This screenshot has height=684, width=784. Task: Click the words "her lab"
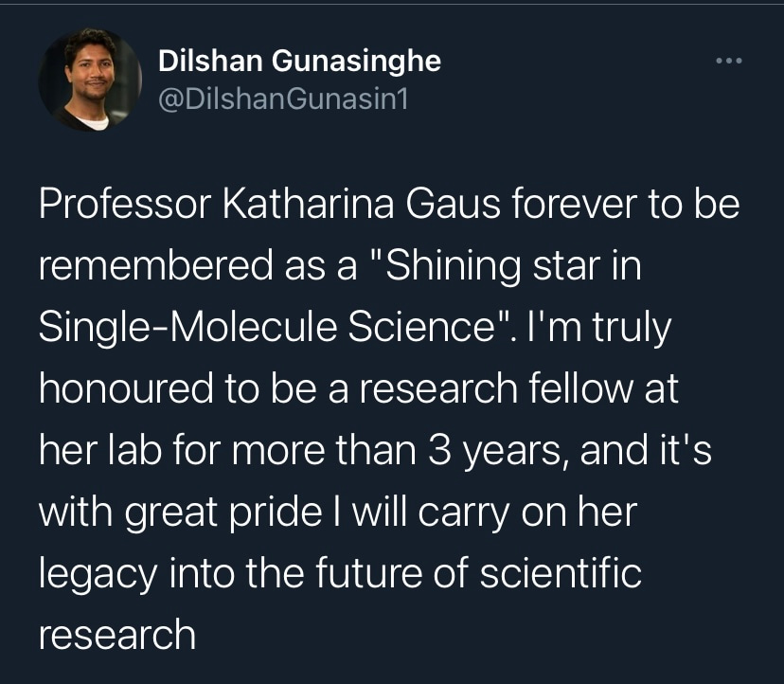(x=103, y=450)
